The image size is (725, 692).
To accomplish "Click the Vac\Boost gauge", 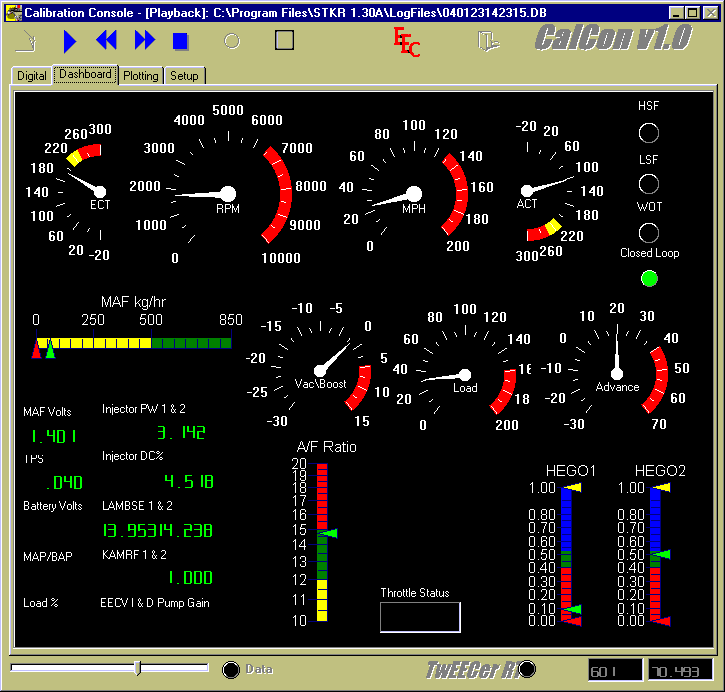I will [320, 365].
